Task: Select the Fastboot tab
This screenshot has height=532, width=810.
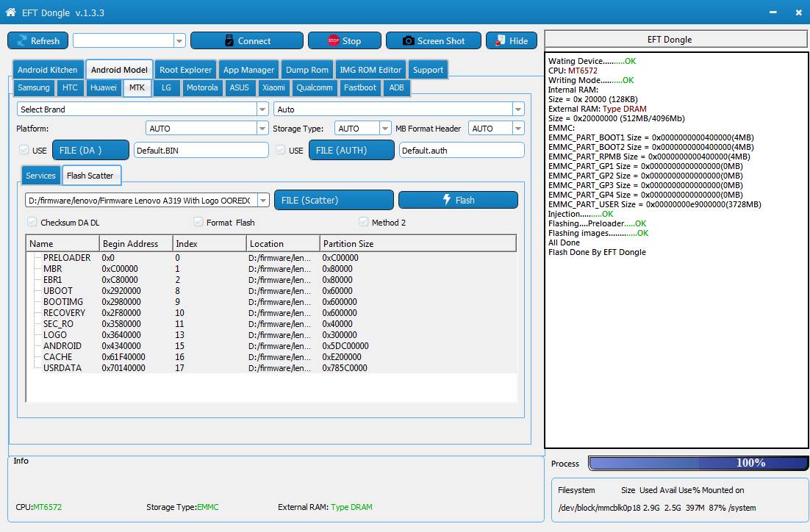Action: [x=360, y=87]
